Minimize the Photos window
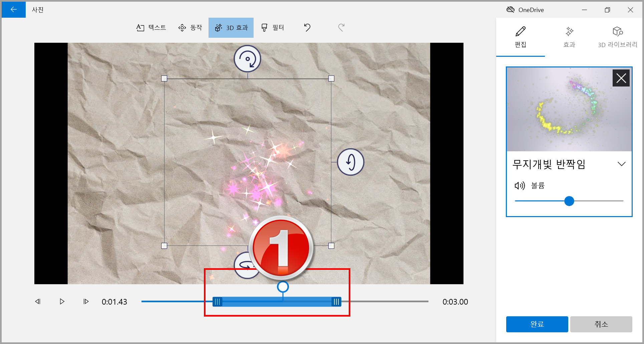The width and height of the screenshot is (644, 344). tap(584, 10)
